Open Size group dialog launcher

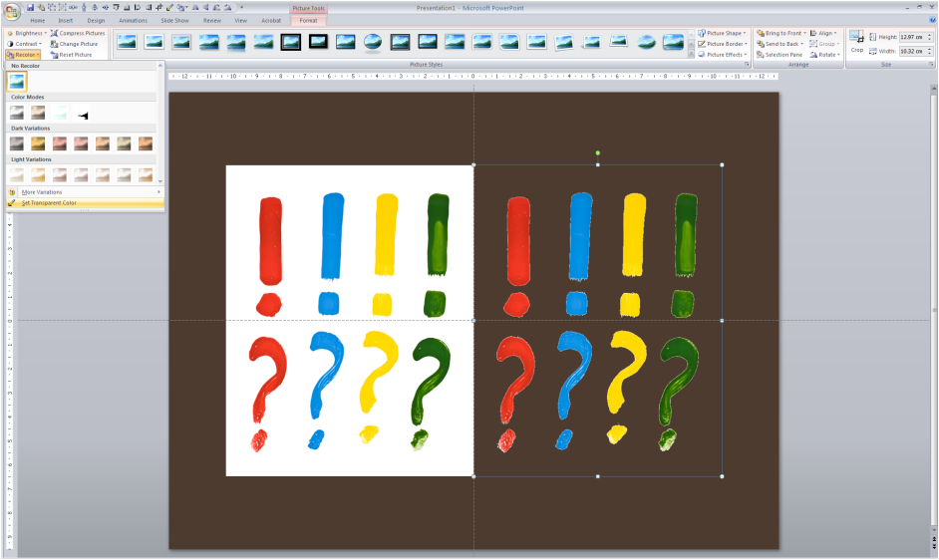(931, 64)
